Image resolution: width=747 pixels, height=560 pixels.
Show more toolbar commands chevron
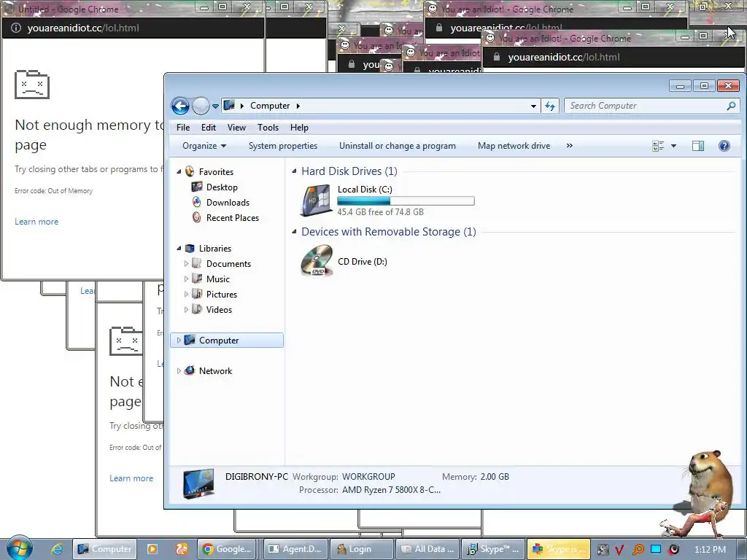click(569, 146)
